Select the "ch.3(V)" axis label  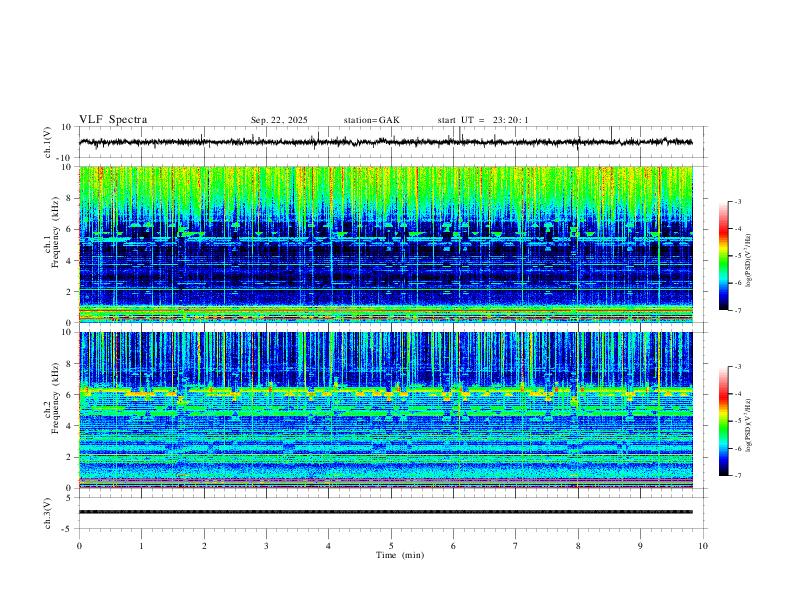48,514
